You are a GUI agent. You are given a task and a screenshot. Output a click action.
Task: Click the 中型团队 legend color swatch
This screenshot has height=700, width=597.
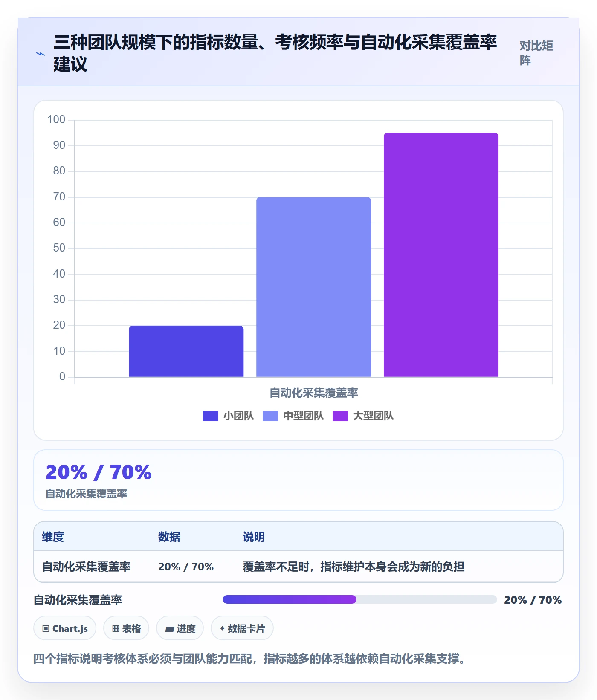point(270,416)
